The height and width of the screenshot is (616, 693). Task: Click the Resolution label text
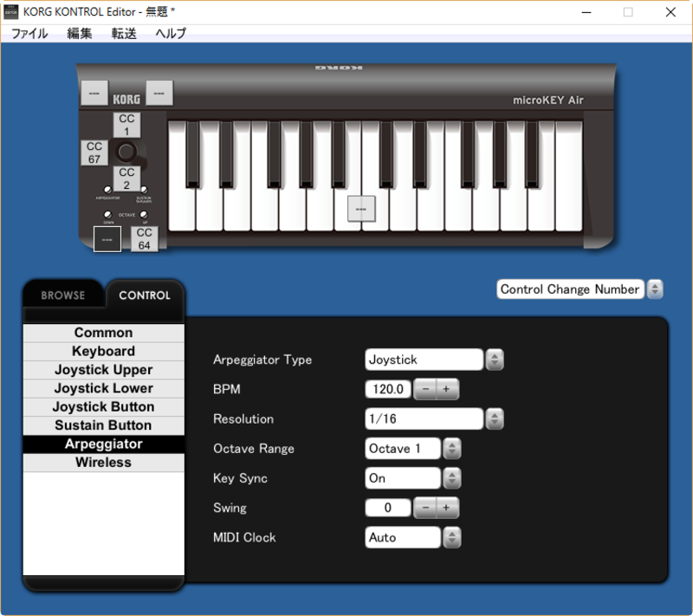(x=243, y=419)
